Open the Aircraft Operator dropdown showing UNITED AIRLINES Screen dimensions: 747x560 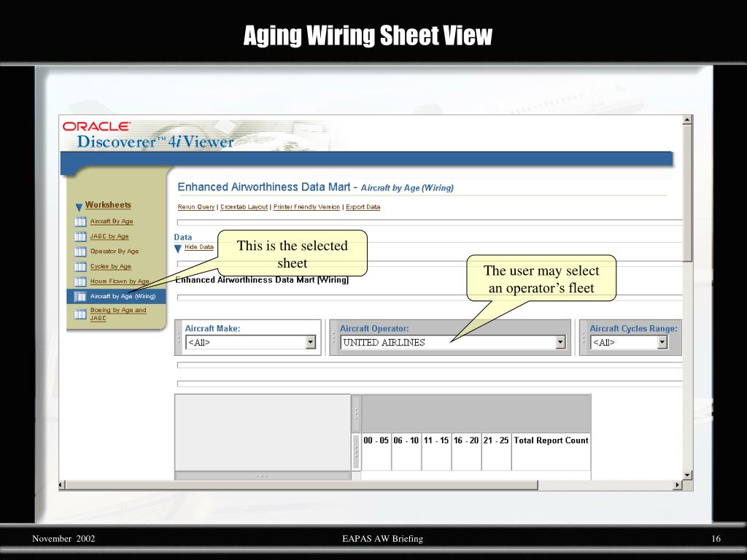(560, 342)
